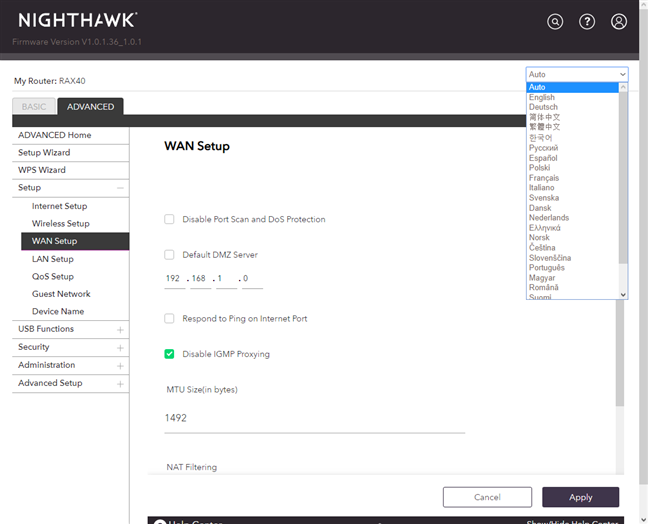Image resolution: width=648 pixels, height=524 pixels.
Task: Click the language dropdown box showing Auto
Action: tap(577, 74)
